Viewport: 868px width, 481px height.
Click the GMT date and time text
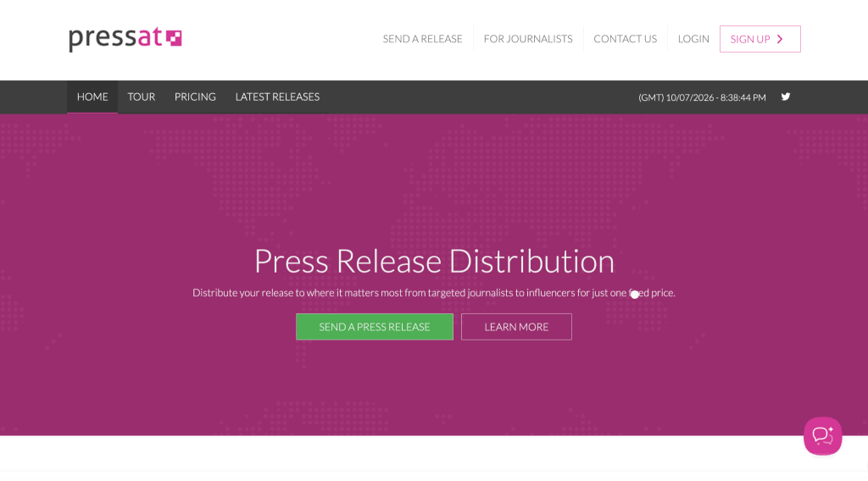(702, 97)
